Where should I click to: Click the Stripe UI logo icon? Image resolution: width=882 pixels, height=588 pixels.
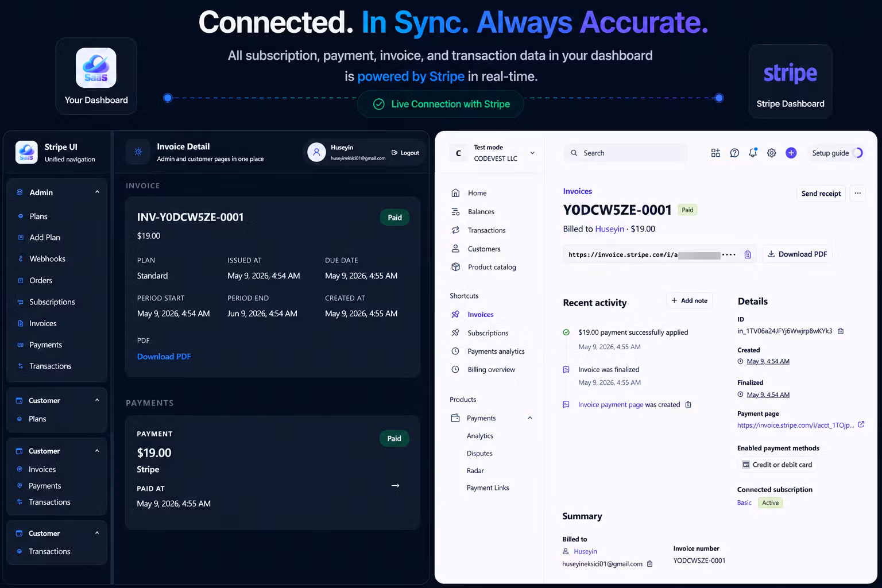pyautogui.click(x=26, y=152)
